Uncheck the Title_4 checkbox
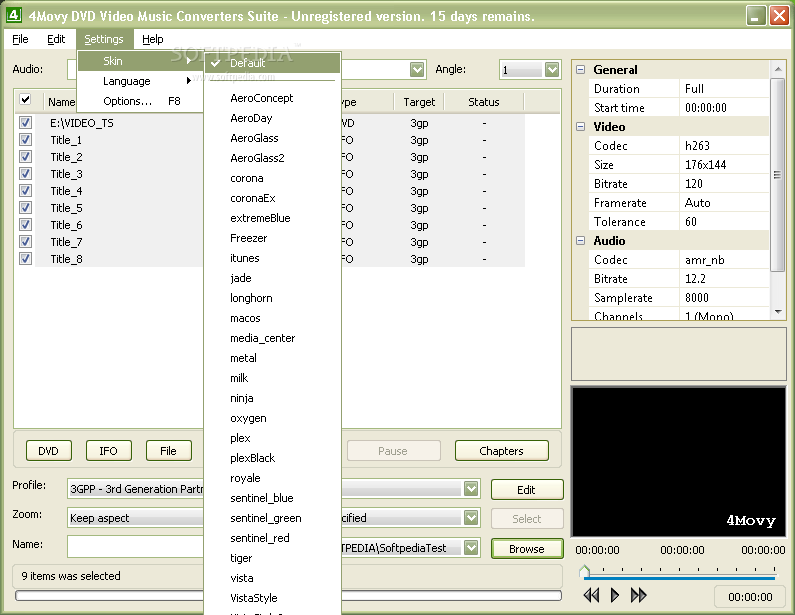Viewport: 795px width, 615px height. tap(25, 191)
